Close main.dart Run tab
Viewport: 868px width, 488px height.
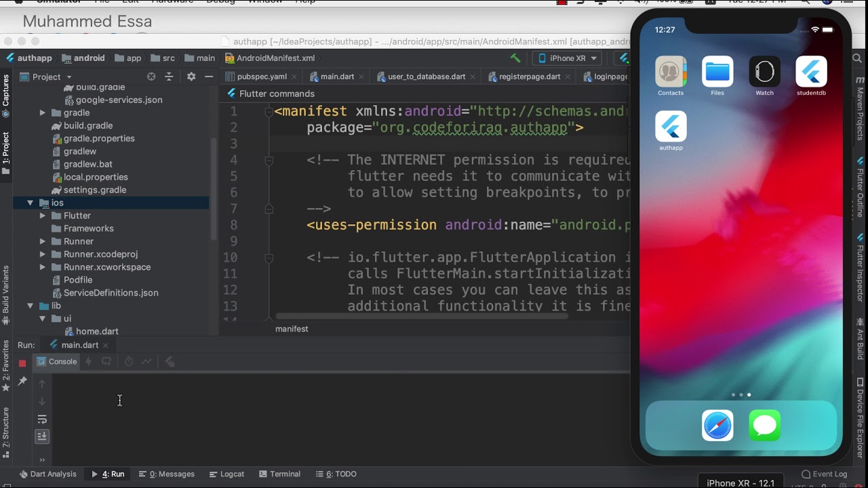click(106, 345)
